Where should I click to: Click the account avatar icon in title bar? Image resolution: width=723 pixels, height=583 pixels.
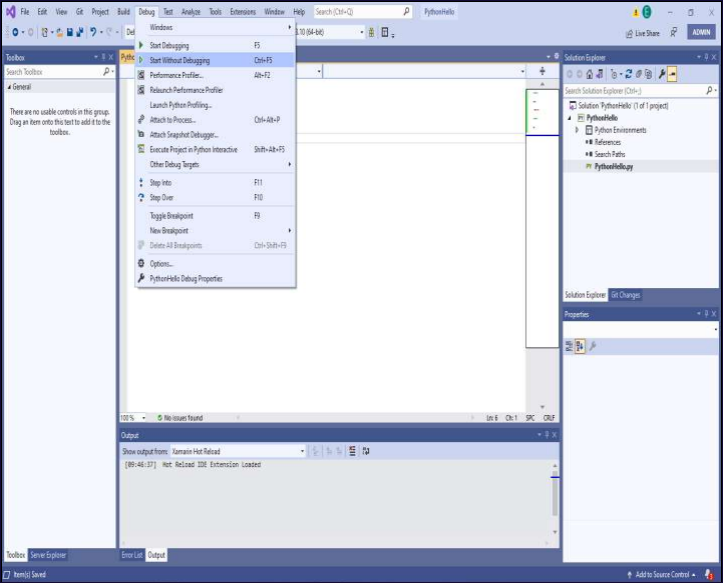coord(647,12)
